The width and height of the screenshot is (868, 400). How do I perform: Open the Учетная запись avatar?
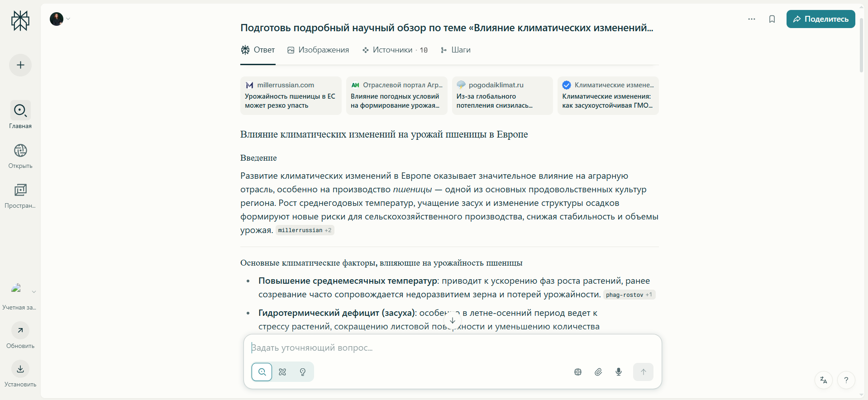point(16,288)
